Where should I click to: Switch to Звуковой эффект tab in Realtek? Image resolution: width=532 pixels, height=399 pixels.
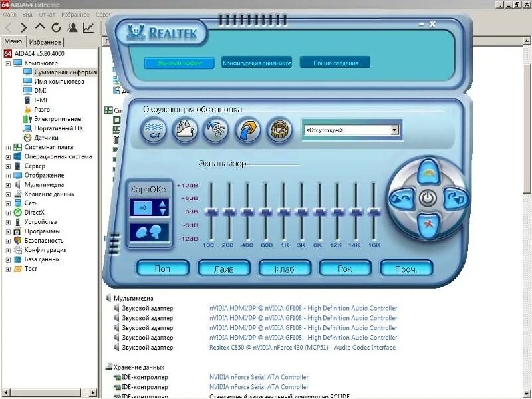pos(179,63)
